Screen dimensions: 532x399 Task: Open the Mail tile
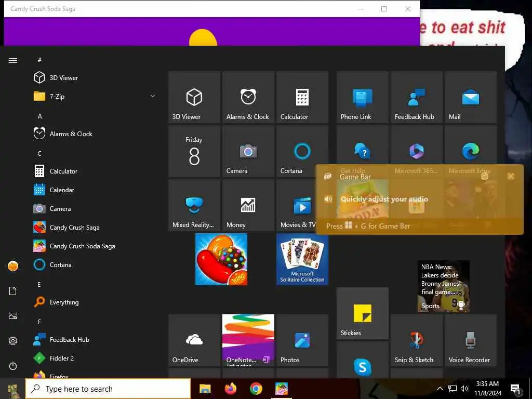(x=470, y=97)
